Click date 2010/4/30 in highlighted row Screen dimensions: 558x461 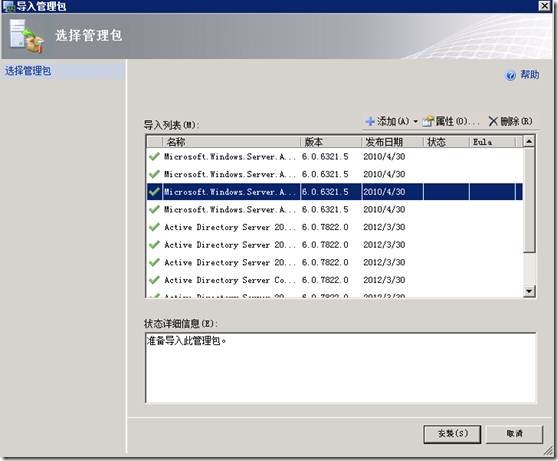coord(384,192)
